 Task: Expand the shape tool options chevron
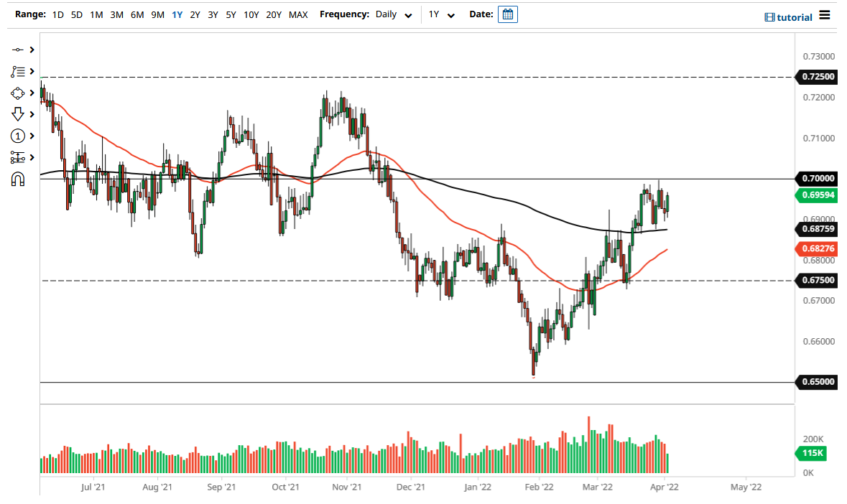click(30, 93)
